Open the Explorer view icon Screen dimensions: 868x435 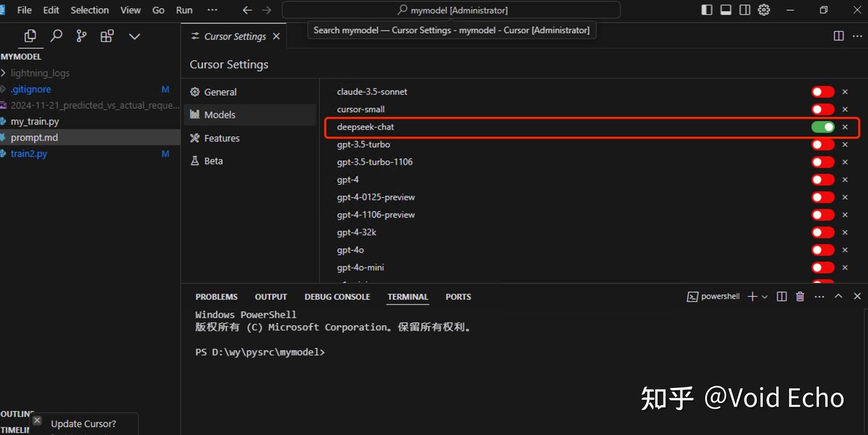30,36
